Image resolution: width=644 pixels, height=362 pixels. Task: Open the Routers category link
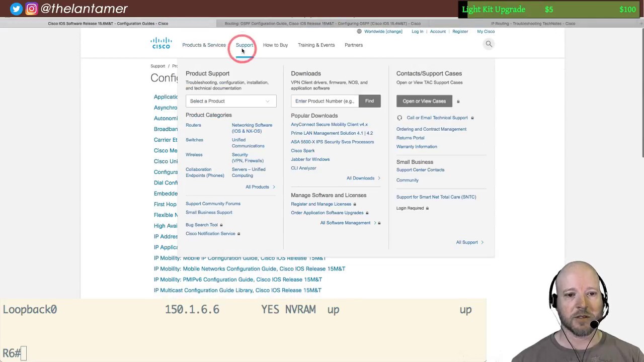click(193, 125)
